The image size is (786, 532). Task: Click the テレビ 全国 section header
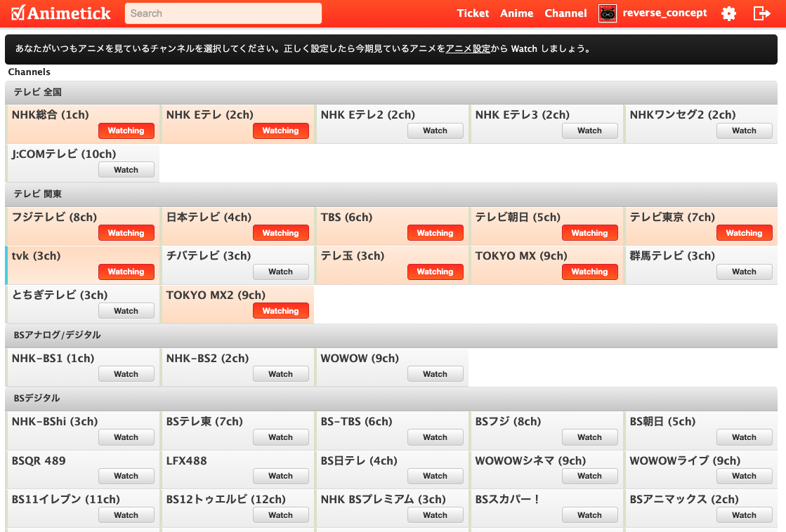[391, 93]
